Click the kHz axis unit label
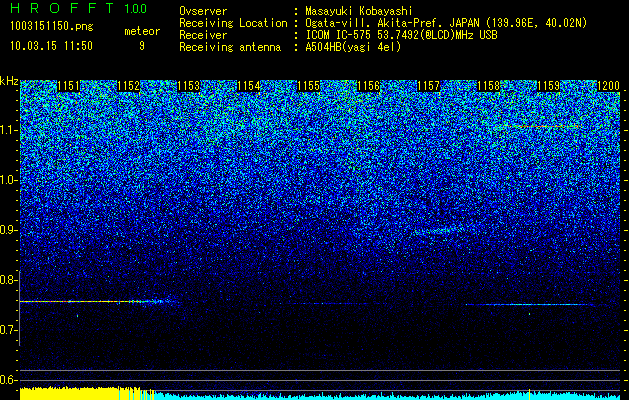The height and width of the screenshot is (400, 629). pos(9,81)
